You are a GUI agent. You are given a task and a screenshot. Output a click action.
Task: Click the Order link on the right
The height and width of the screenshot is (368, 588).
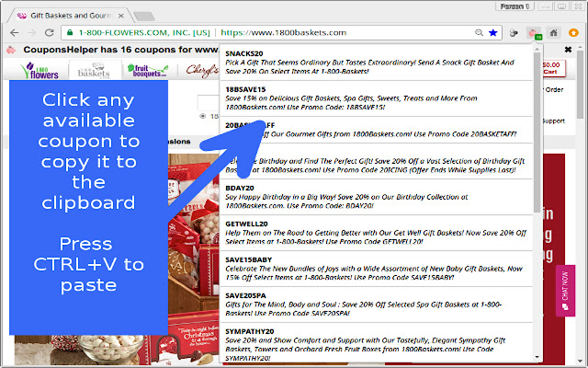(x=554, y=90)
